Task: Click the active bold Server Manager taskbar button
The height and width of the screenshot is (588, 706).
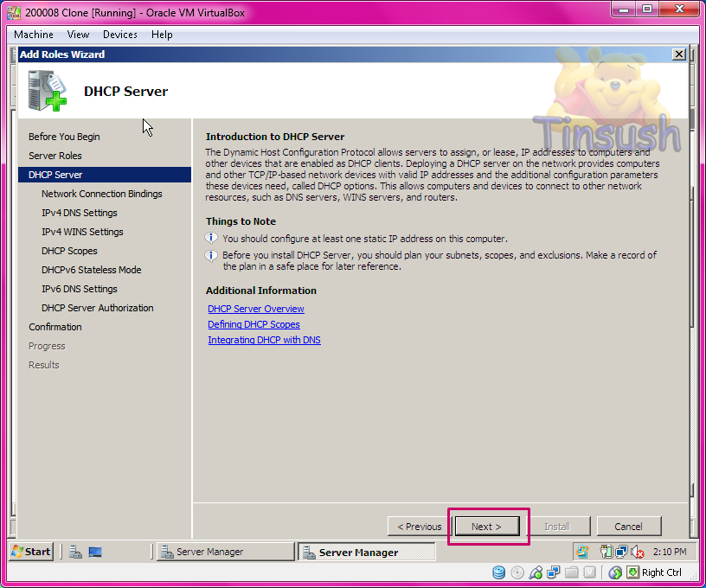Action: (367, 552)
